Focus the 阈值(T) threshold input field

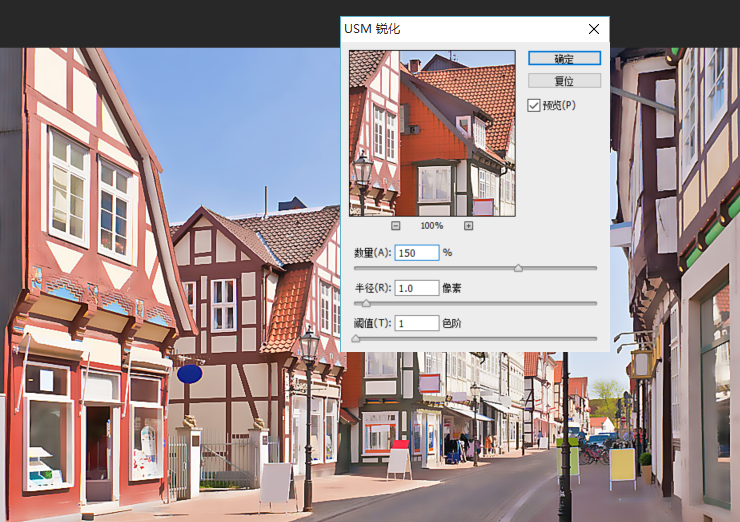[x=416, y=323]
